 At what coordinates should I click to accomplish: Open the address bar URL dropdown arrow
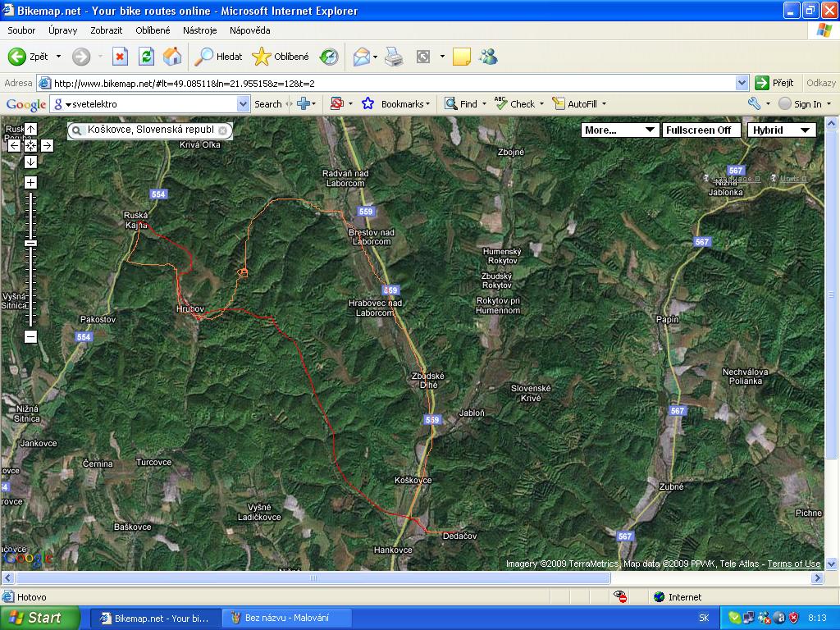742,83
